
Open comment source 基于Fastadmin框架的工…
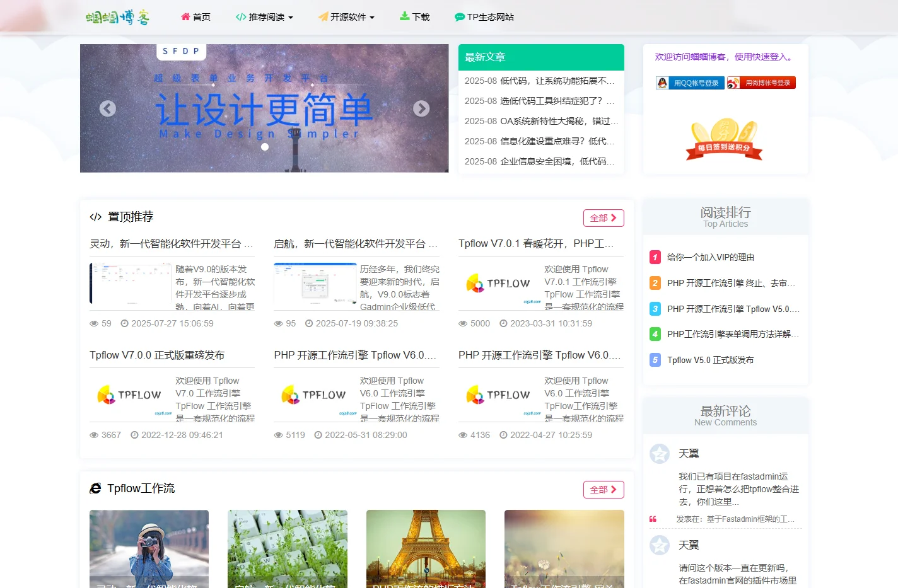click(x=750, y=519)
